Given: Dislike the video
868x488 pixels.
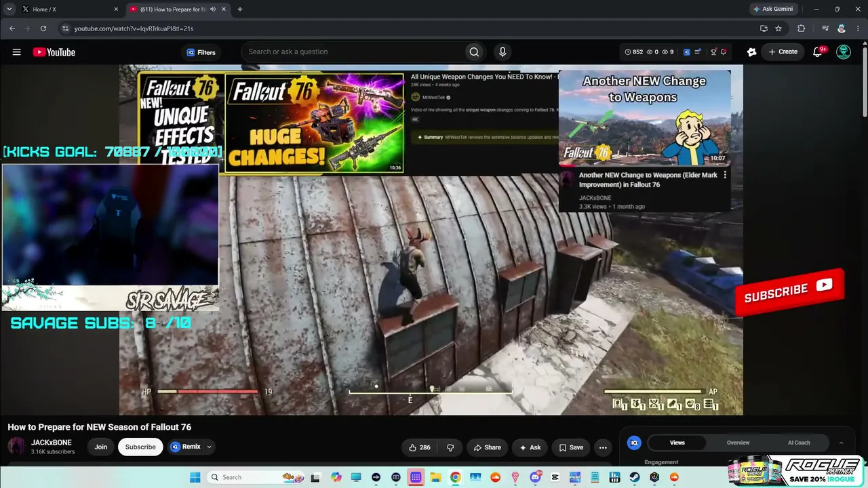Looking at the screenshot, I should click(x=450, y=447).
